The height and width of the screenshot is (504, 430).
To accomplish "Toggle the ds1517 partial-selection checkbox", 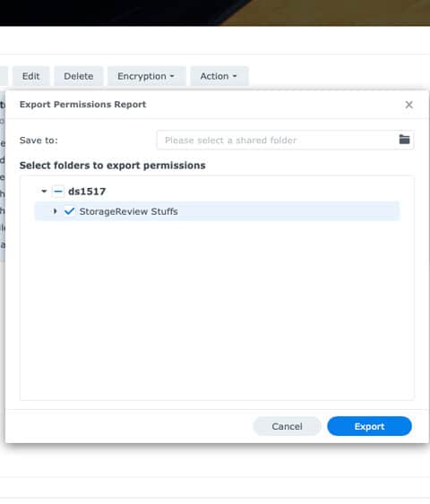I will pyautogui.click(x=58, y=192).
